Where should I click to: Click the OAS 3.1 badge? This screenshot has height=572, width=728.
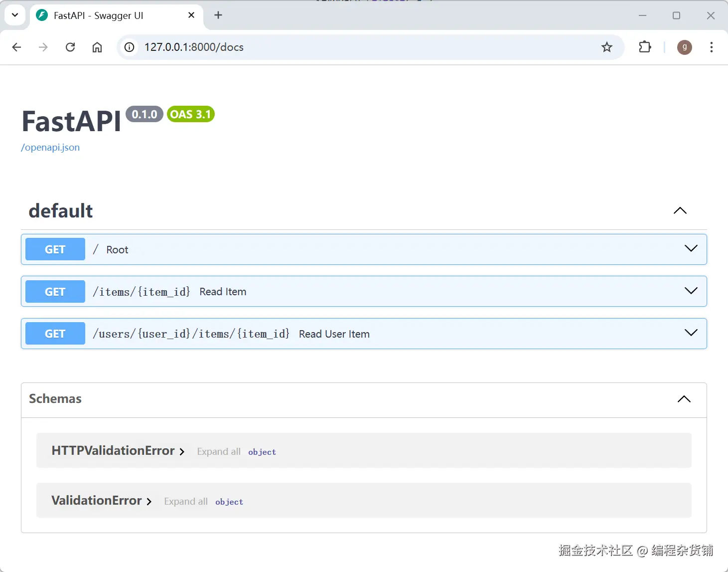[x=190, y=114]
